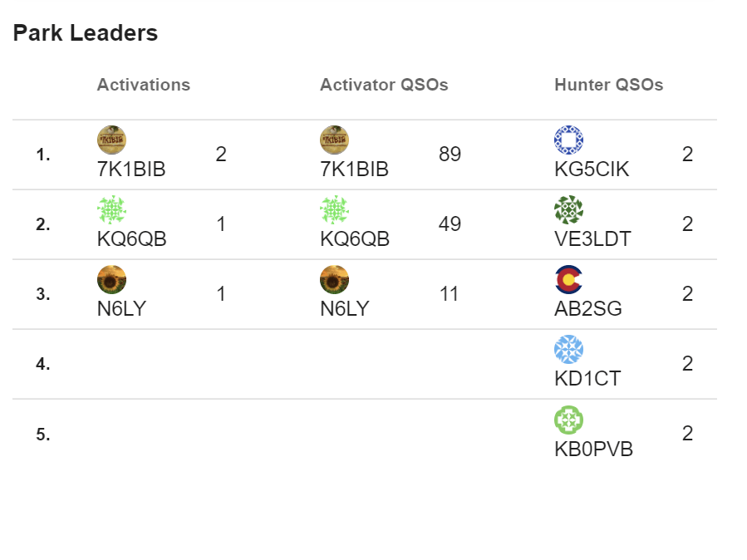Open the VE3LDT callsign link

point(592,239)
